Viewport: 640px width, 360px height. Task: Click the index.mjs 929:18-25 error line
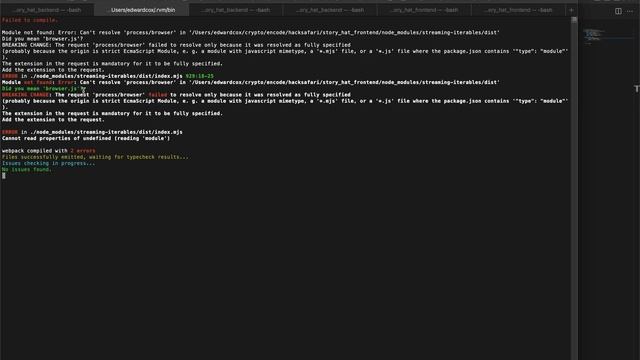[x=108, y=76]
